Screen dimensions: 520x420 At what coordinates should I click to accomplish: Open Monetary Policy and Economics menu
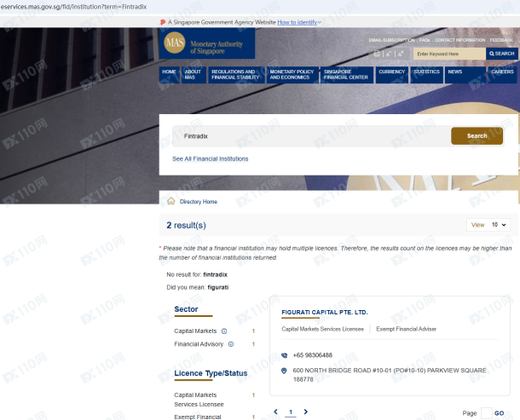(x=292, y=75)
